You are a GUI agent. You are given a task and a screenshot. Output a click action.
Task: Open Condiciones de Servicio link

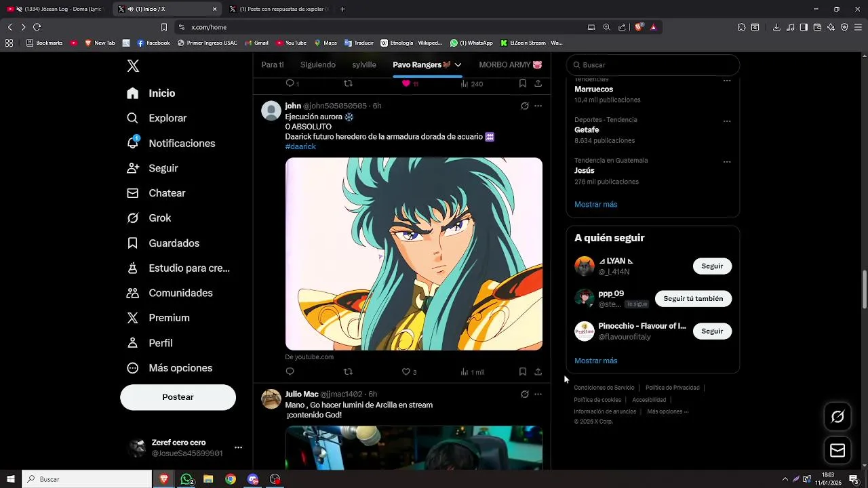tap(604, 388)
